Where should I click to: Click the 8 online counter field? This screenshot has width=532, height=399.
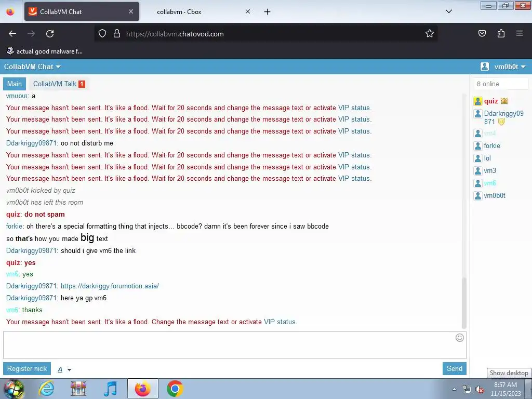[x=501, y=84]
